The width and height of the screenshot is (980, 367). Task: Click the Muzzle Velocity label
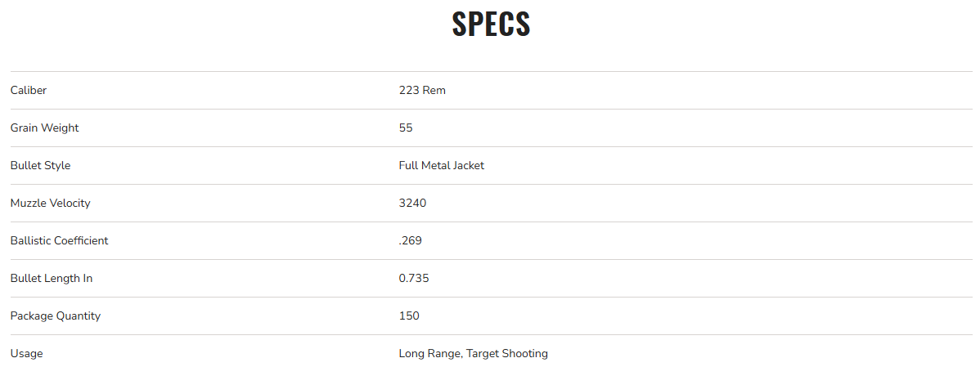51,204
